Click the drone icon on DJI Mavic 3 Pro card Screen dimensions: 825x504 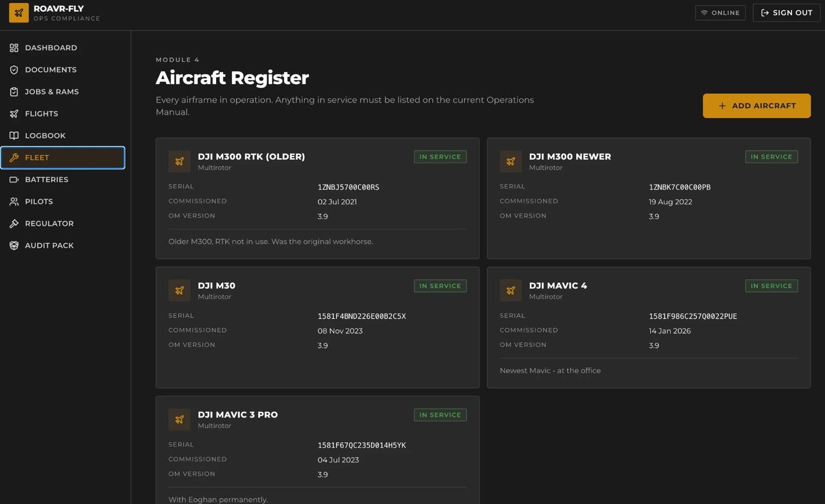179,419
